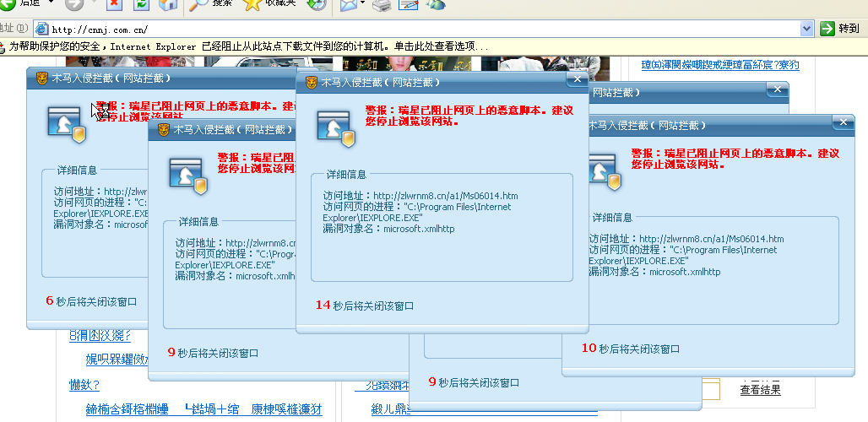Viewport: 868px width, 422px height.
Task: Open Favorites (收藏夹) star button
Action: (252, 4)
